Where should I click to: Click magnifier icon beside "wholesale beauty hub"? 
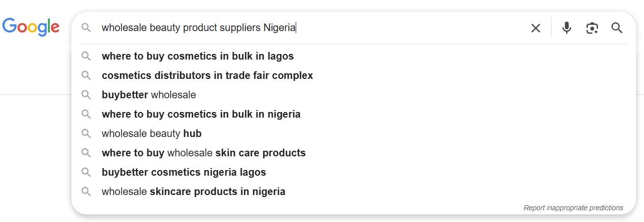tap(86, 133)
